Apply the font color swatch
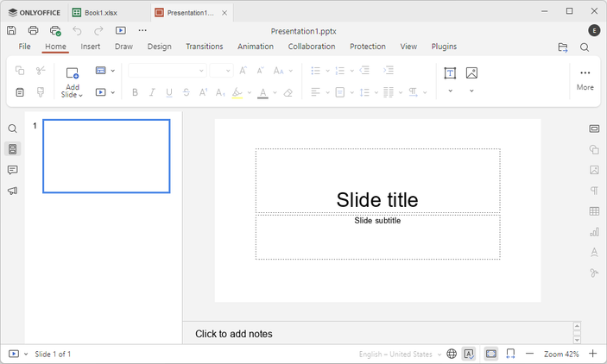This screenshot has width=607, height=364. [262, 93]
